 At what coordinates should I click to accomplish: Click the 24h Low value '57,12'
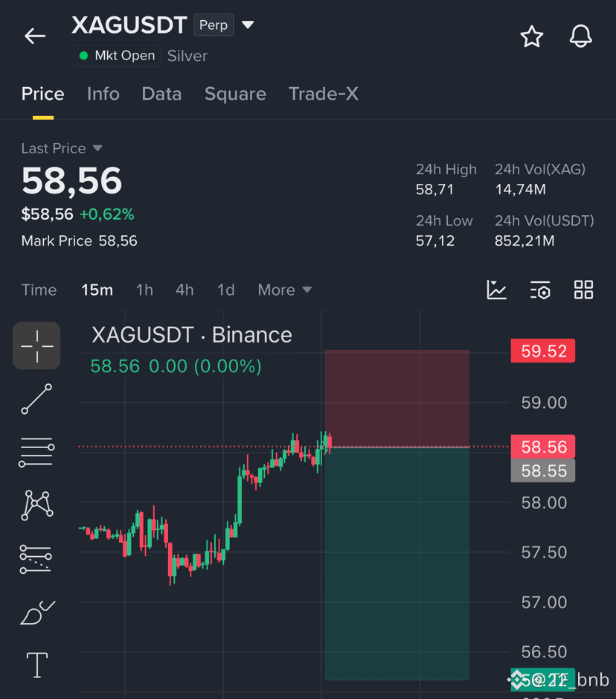pos(435,240)
